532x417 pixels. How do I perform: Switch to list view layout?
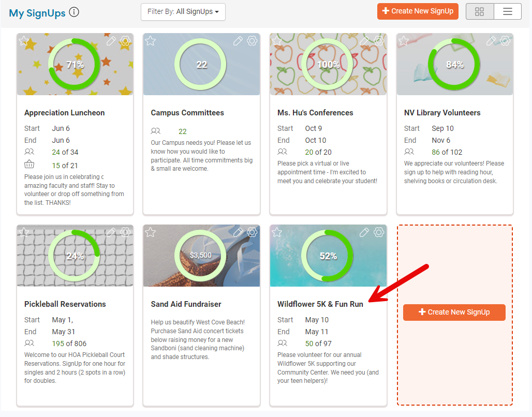tap(508, 11)
